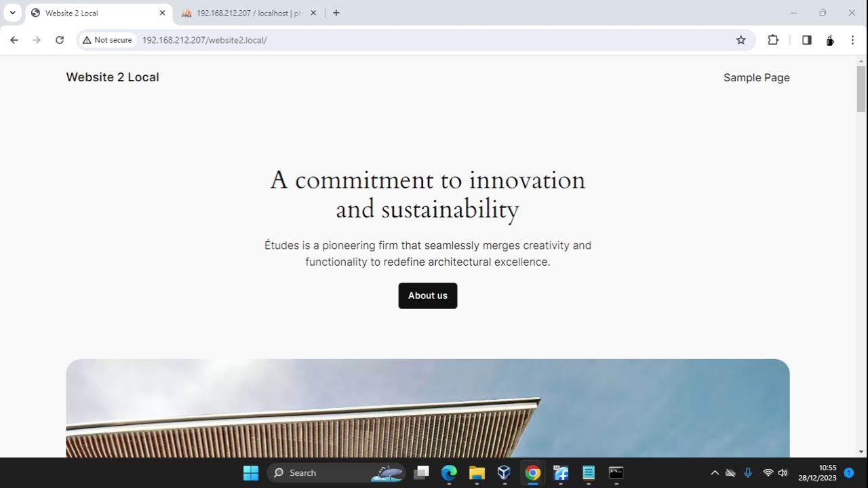Open the Sample Page menu link
This screenshot has height=488, width=868.
click(x=757, y=77)
